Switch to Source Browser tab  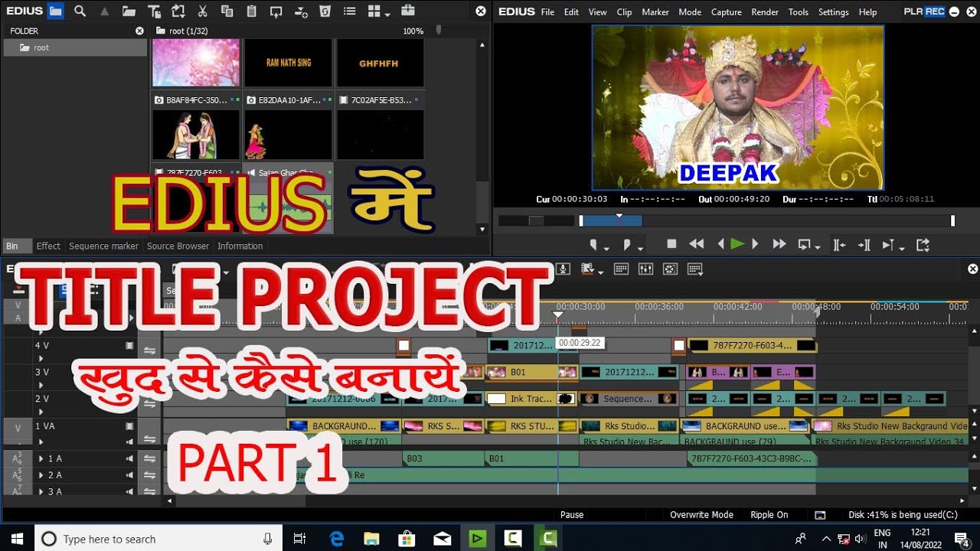point(178,246)
